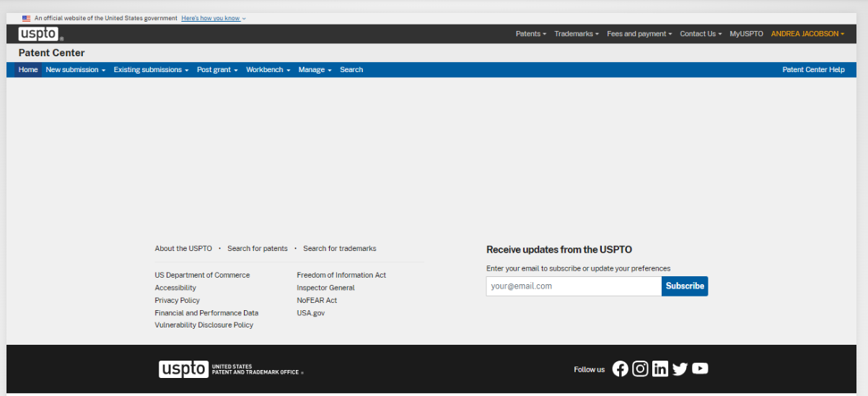868x396 pixels.
Task: Open the USPTO YouTube icon
Action: (700, 369)
